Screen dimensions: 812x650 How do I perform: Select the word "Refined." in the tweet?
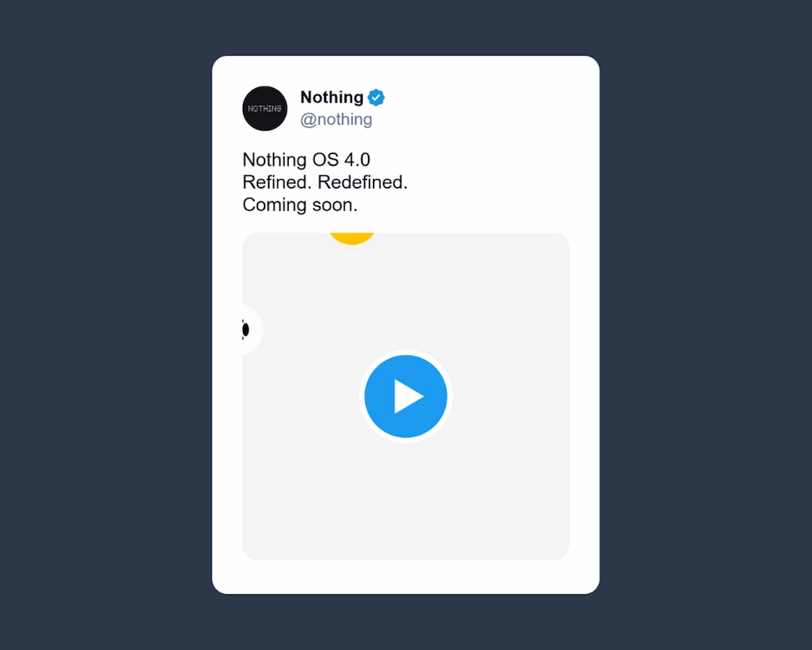coord(277,182)
